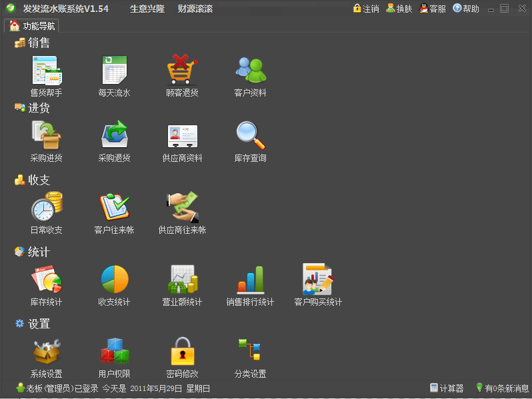Switch to the 功能导航 tab

32,26
